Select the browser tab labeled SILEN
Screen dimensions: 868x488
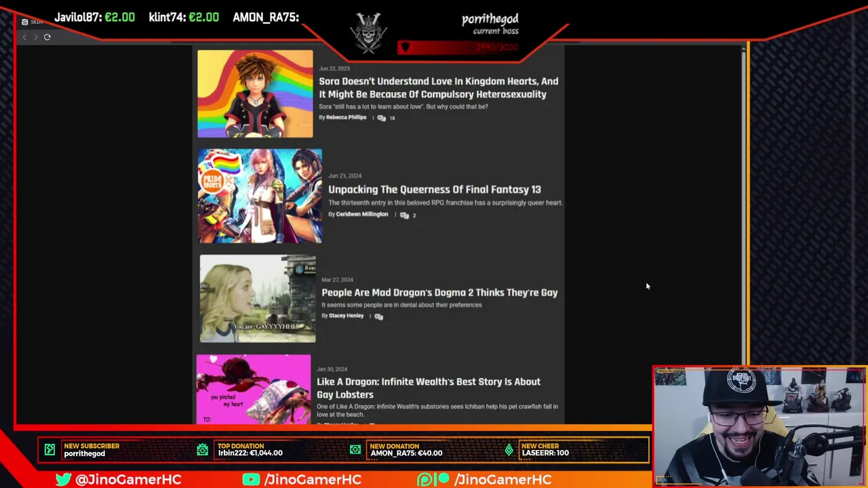tap(31, 22)
